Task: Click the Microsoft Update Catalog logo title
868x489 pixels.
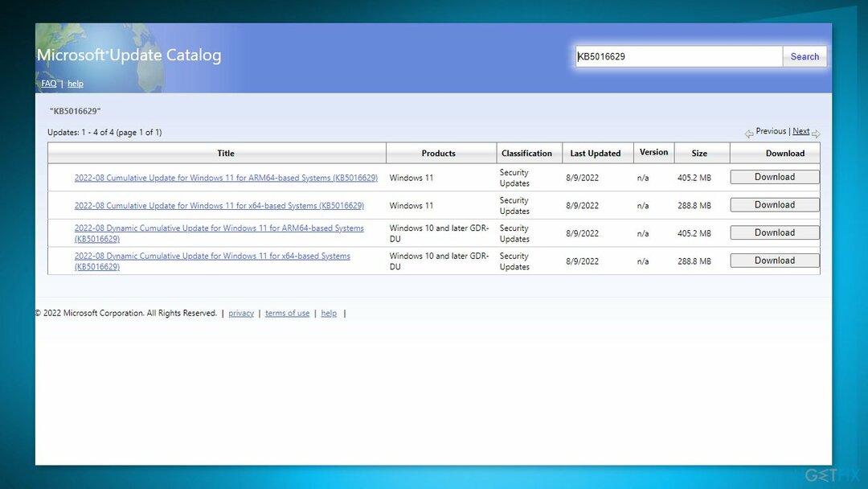Action: (129, 55)
